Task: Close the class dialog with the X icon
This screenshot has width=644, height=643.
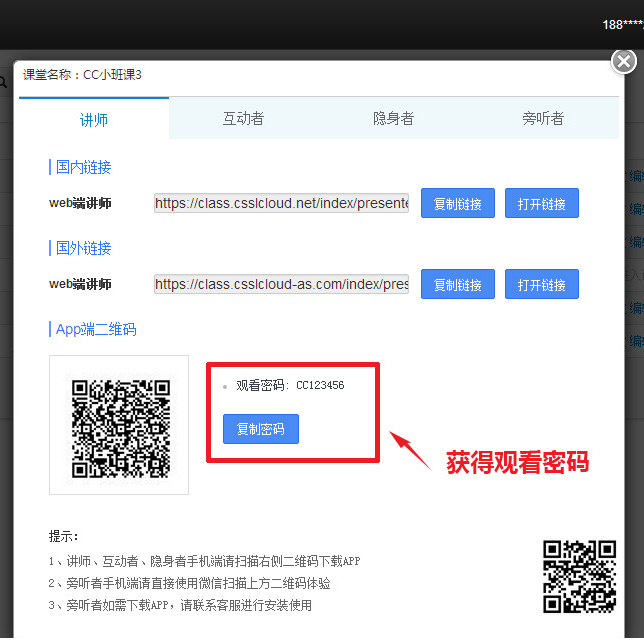Action: [624, 62]
